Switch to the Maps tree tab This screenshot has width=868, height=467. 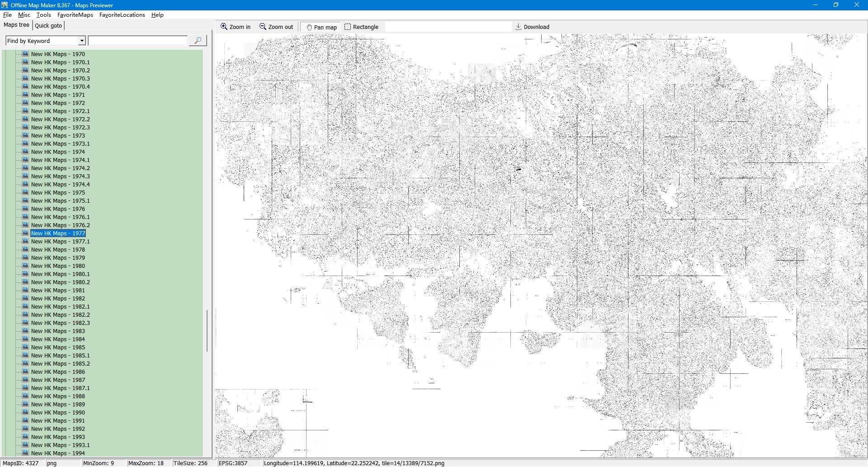[16, 25]
